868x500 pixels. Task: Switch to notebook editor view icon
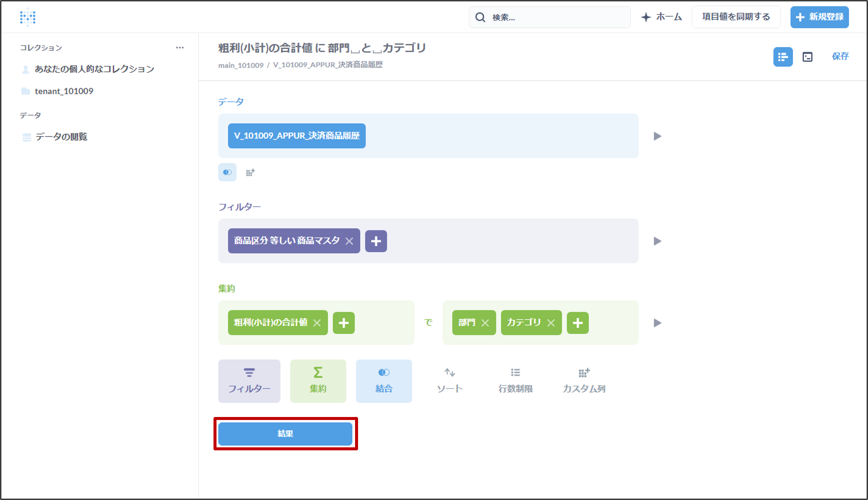(x=783, y=57)
